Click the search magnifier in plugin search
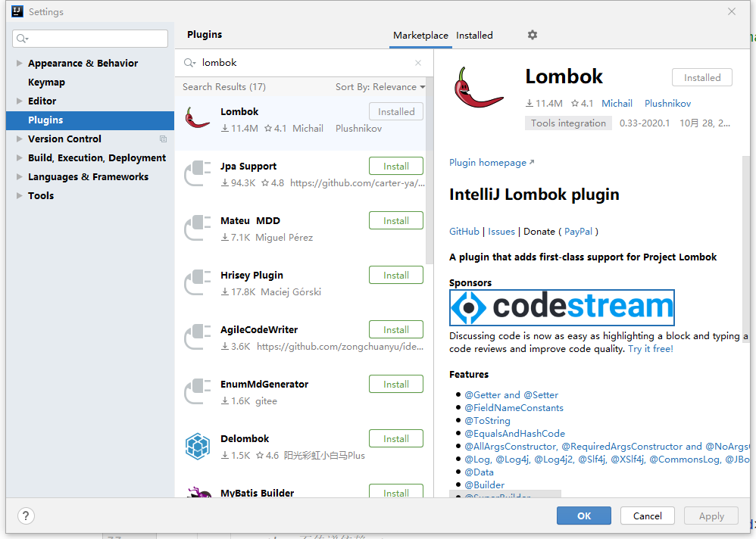Screen dimensions: 756x539 189,63
